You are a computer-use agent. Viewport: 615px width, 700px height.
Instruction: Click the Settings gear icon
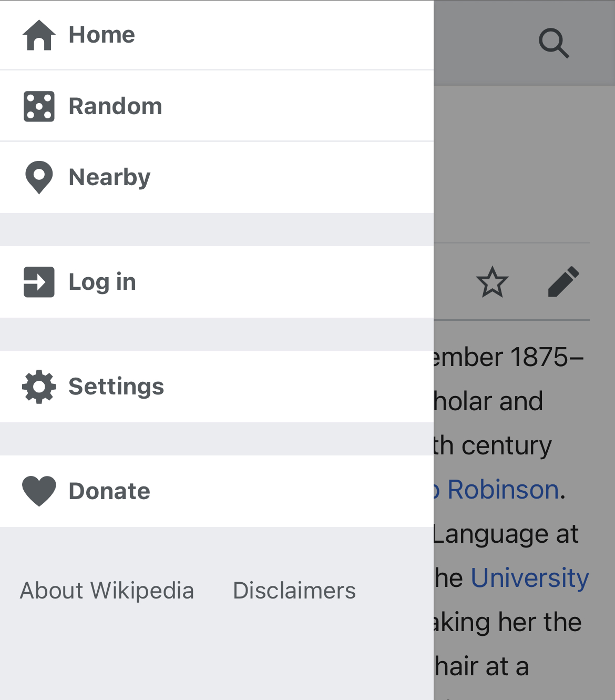[x=39, y=387]
